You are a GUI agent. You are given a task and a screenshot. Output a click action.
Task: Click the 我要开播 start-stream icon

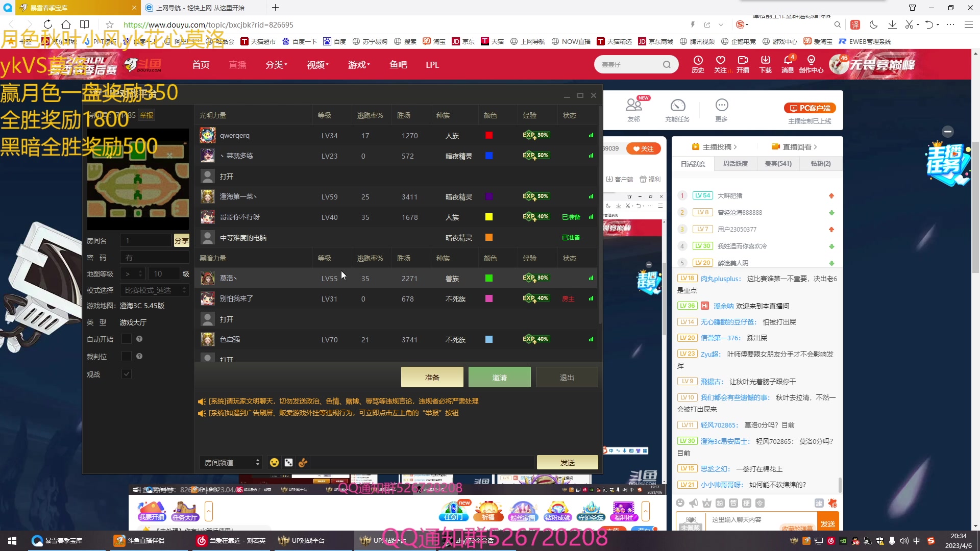(x=152, y=511)
